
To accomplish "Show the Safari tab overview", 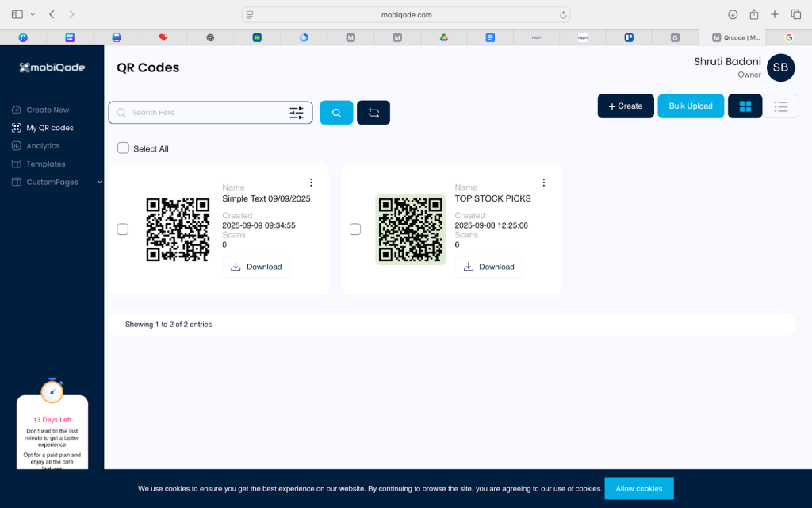I will [796, 14].
